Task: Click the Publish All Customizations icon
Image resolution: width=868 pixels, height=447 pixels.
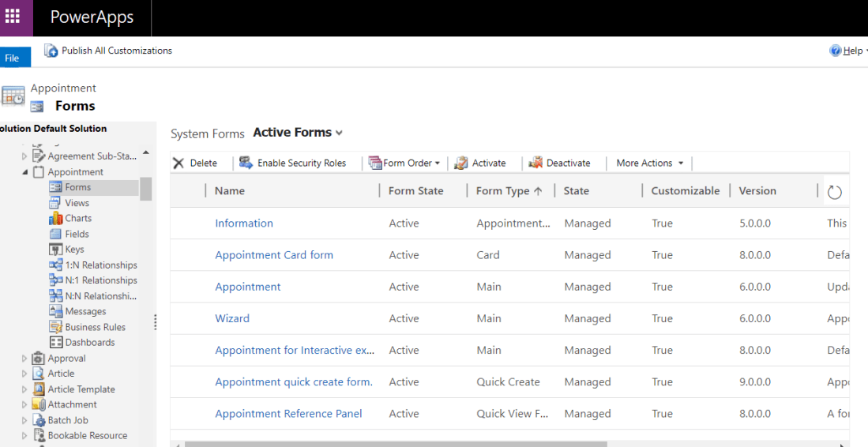Action: 51,51
